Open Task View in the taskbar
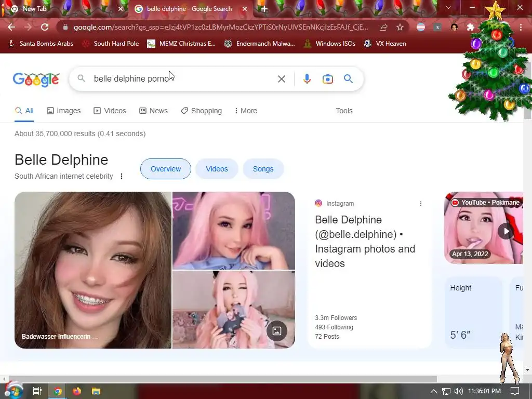The width and height of the screenshot is (532, 399). [x=37, y=391]
